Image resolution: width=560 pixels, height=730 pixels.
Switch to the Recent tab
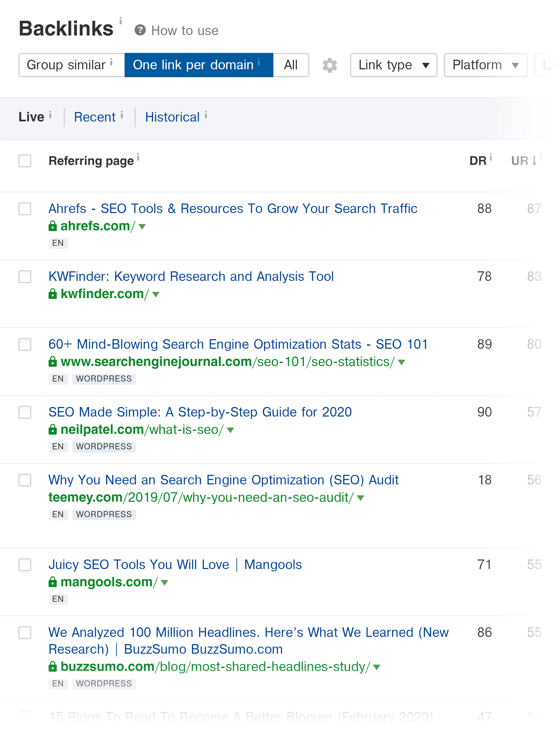tap(95, 117)
